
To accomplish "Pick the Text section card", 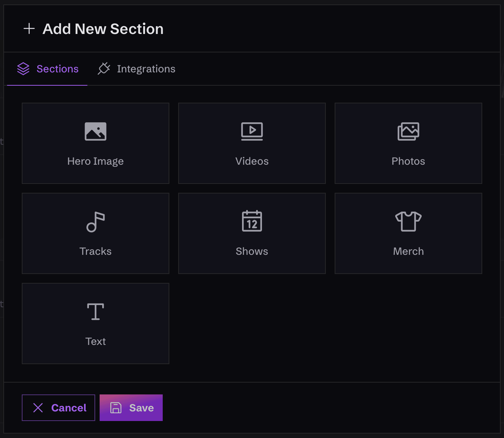I will [96, 323].
